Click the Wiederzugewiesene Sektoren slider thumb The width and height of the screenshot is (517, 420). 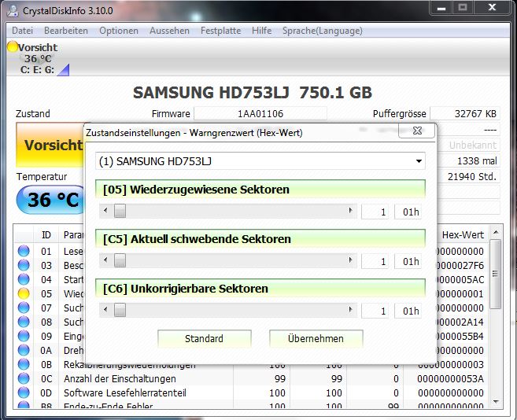[120, 211]
